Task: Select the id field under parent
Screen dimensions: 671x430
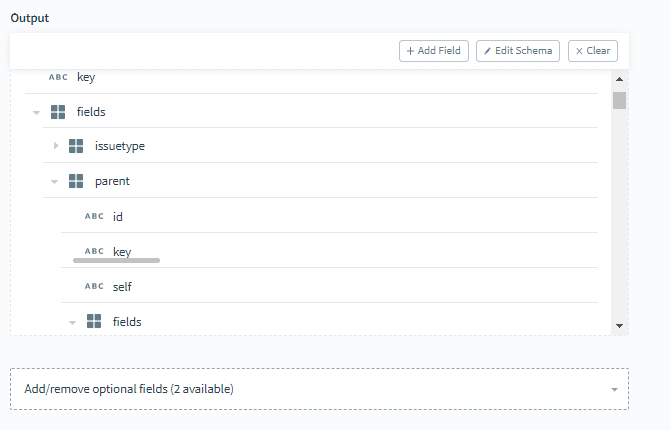Action: click(x=330, y=216)
